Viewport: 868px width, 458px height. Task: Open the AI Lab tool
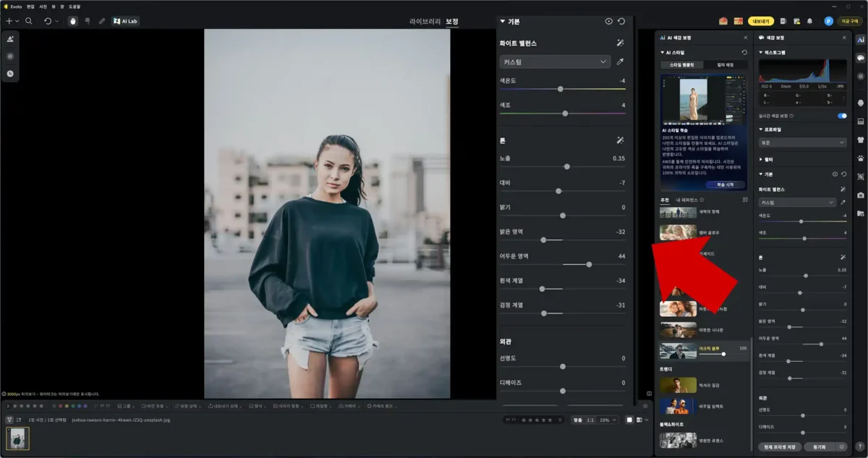[126, 21]
